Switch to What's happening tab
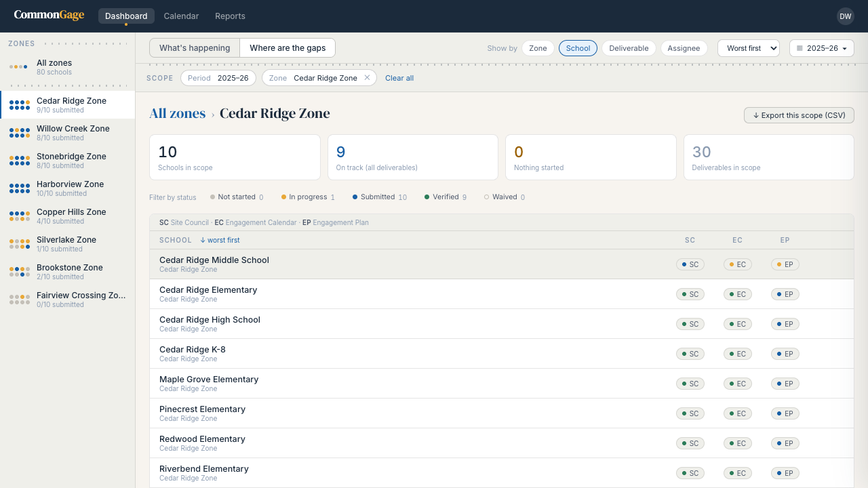 (195, 48)
